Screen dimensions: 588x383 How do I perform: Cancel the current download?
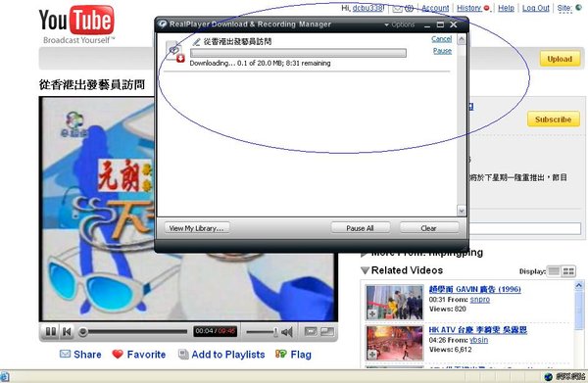coord(441,39)
